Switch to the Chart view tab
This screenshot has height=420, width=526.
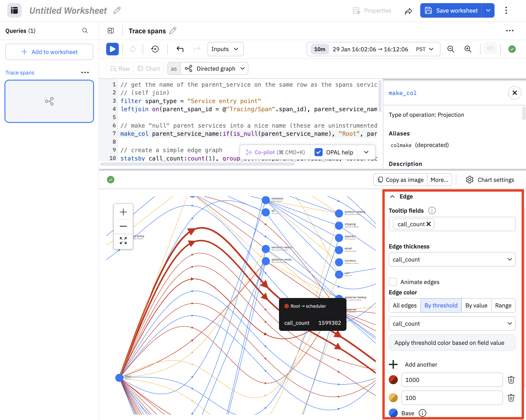tap(149, 69)
